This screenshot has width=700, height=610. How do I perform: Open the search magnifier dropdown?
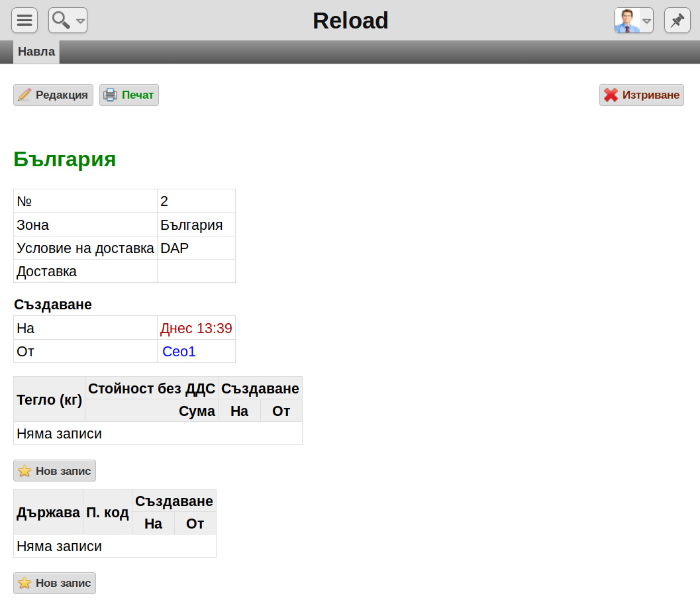68,21
